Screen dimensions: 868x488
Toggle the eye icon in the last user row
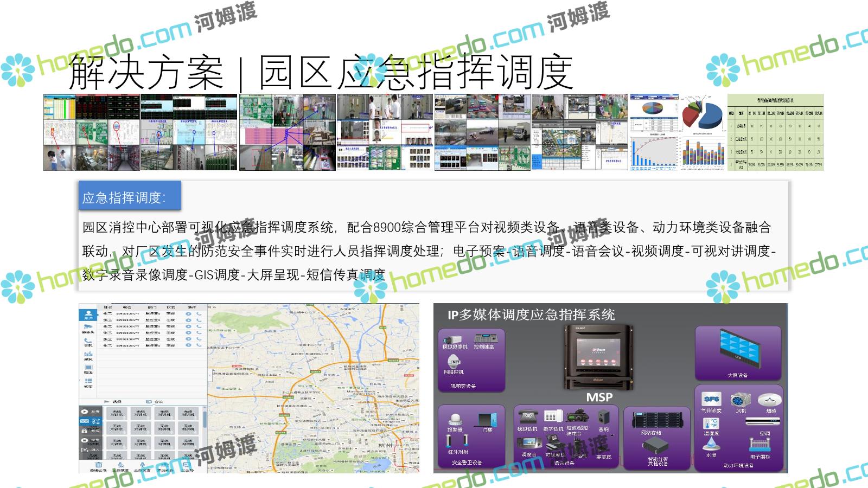(188, 345)
